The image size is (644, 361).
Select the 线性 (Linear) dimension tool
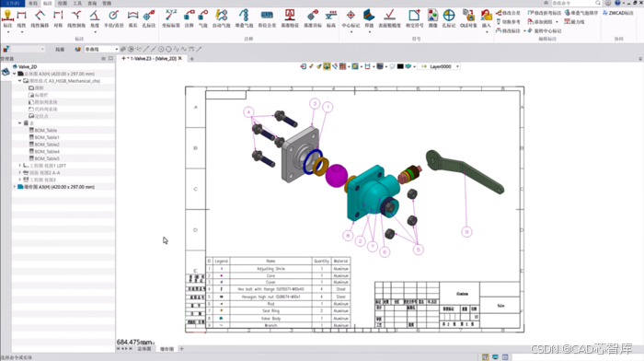21,18
